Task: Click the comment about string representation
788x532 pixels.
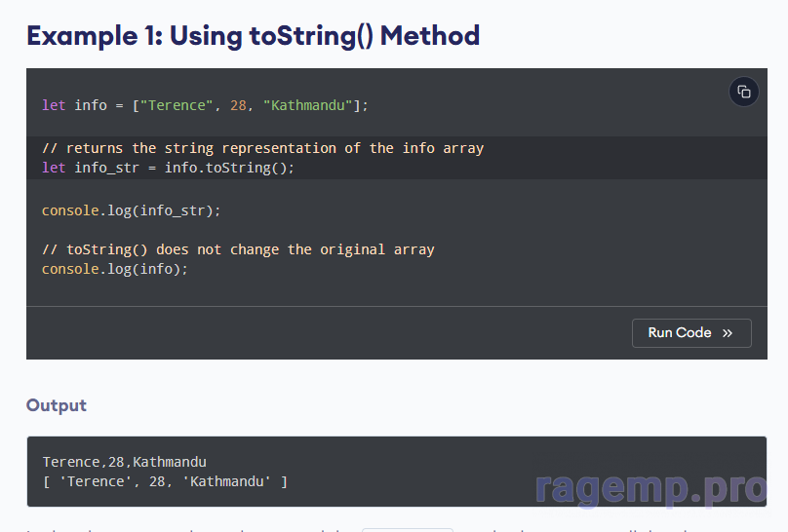Action: pos(262,148)
